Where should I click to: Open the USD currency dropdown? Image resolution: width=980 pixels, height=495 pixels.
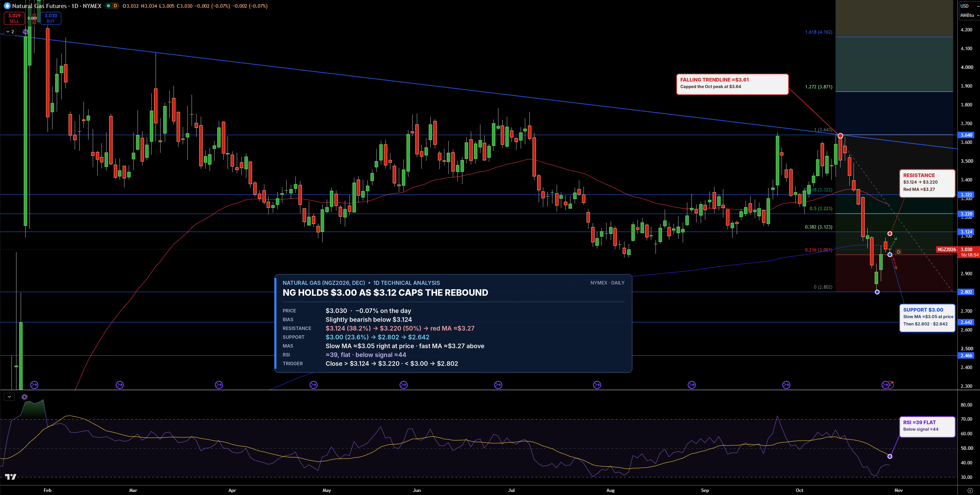pos(969,6)
